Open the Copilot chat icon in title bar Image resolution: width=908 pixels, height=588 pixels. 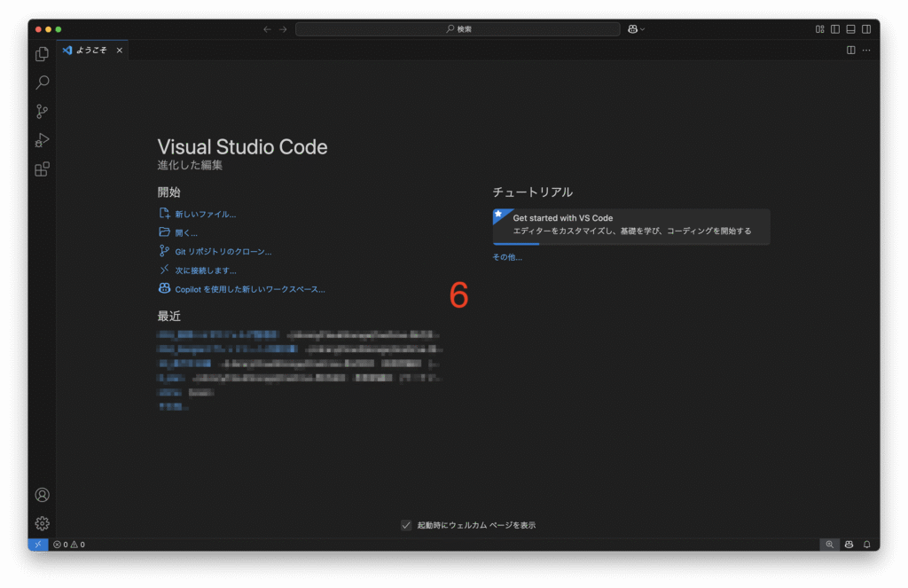632,29
